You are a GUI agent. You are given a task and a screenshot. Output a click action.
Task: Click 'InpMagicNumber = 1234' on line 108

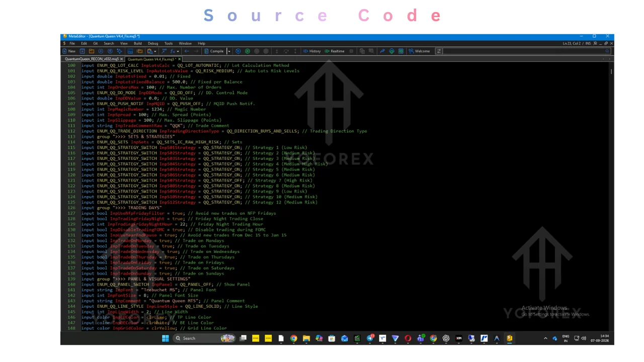click(x=132, y=109)
